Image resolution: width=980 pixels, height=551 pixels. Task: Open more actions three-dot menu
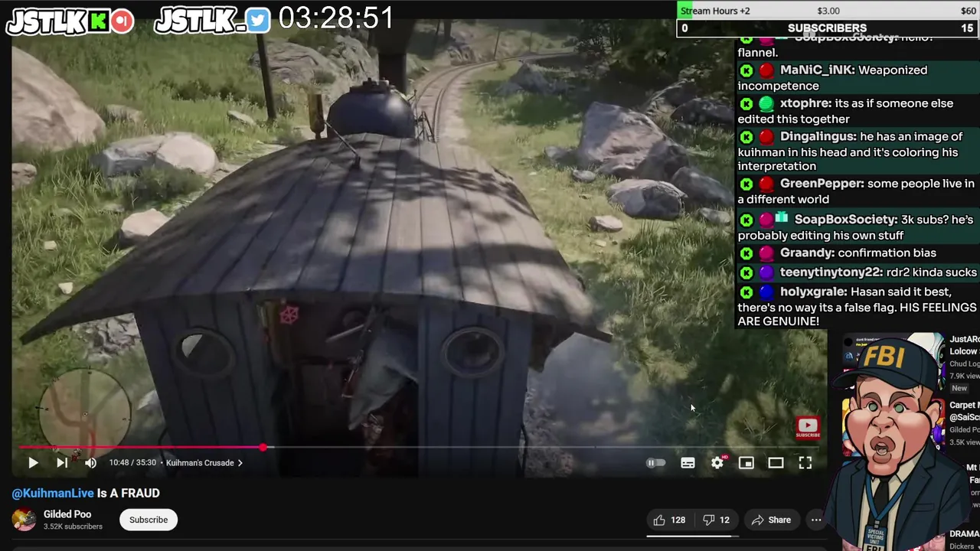pos(816,520)
